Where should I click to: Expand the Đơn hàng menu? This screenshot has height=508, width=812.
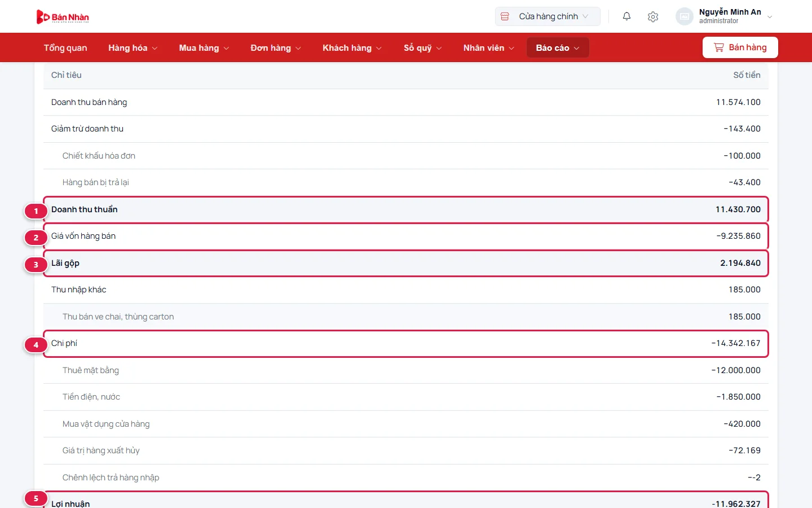[276, 48]
